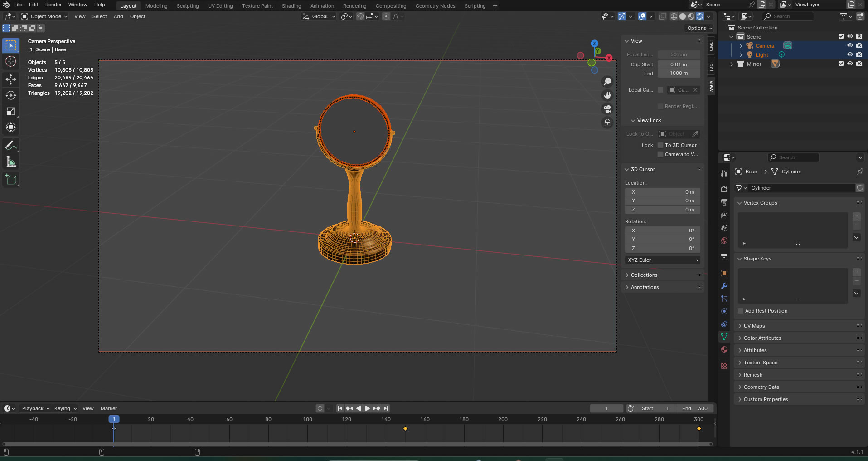Click the Blender logo menu
This screenshot has height=461, width=868.
(6, 5)
